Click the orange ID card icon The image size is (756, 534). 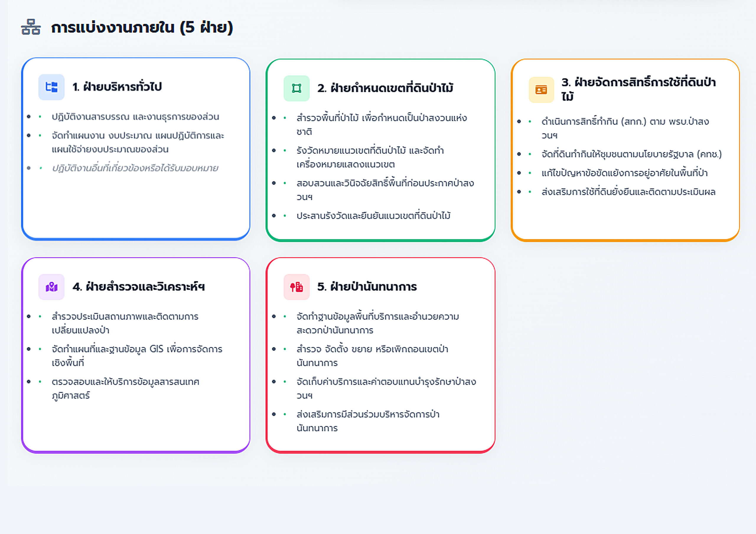point(541,90)
